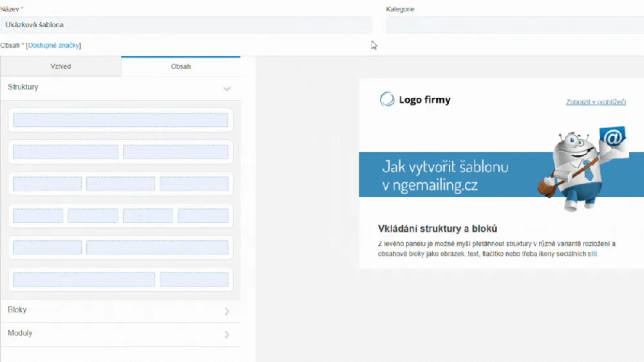
Task: Click Zobrazit v prohlížeči link
Action: coord(596,102)
